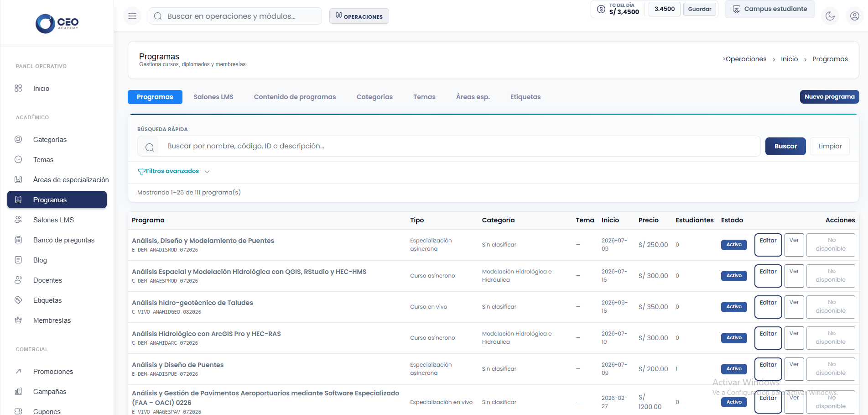868x415 pixels.
Task: Click the Categorías sidebar icon
Action: click(18, 139)
